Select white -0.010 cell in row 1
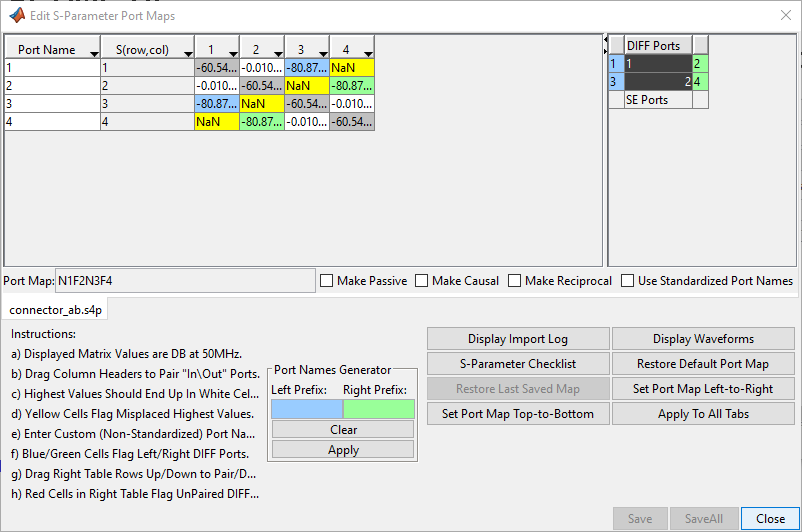The height and width of the screenshot is (532, 802). tap(262, 68)
